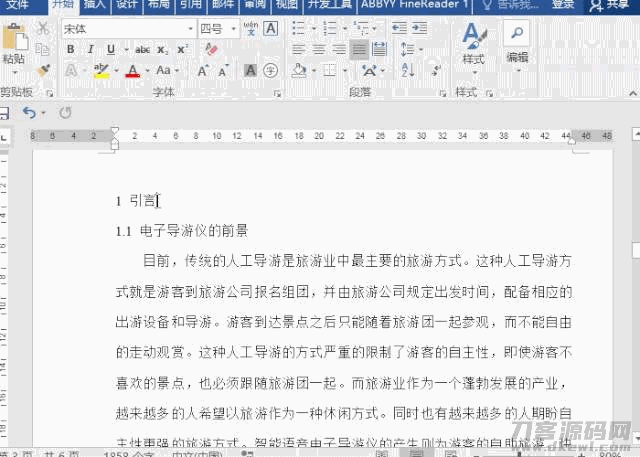The width and height of the screenshot is (640, 457).
Task: Switch to the 插入 (Insert) tab
Action: point(95,5)
